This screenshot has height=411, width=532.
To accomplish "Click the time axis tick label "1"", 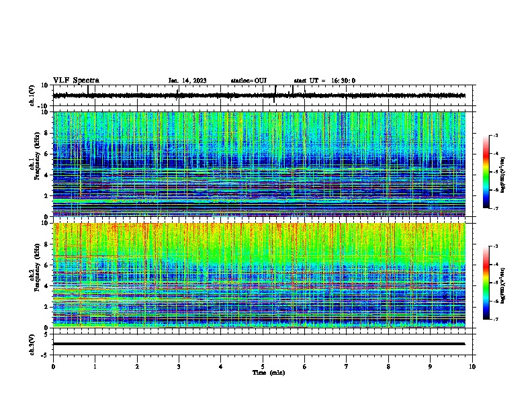I will point(95,367).
